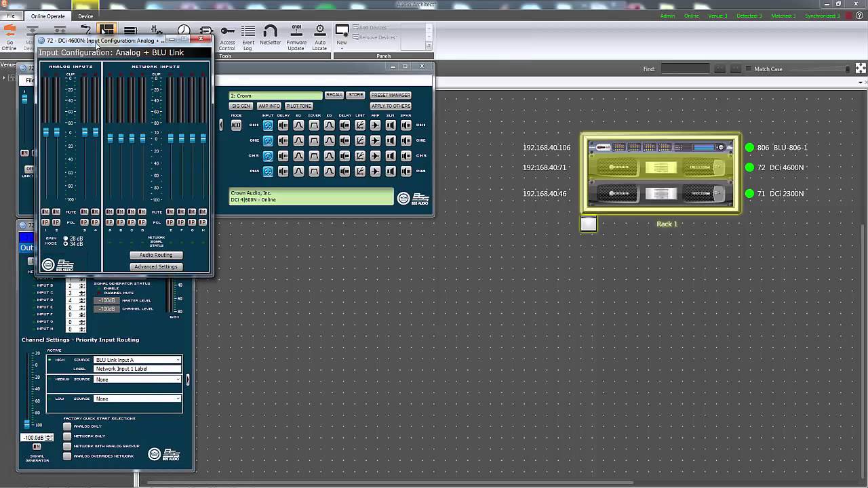Viewport: 868px width, 488px height.
Task: Click the help icon in title bar
Action: click(860, 16)
